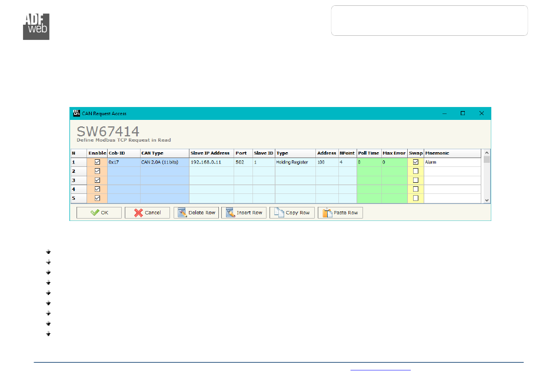Click the Insert Row button

click(x=244, y=213)
